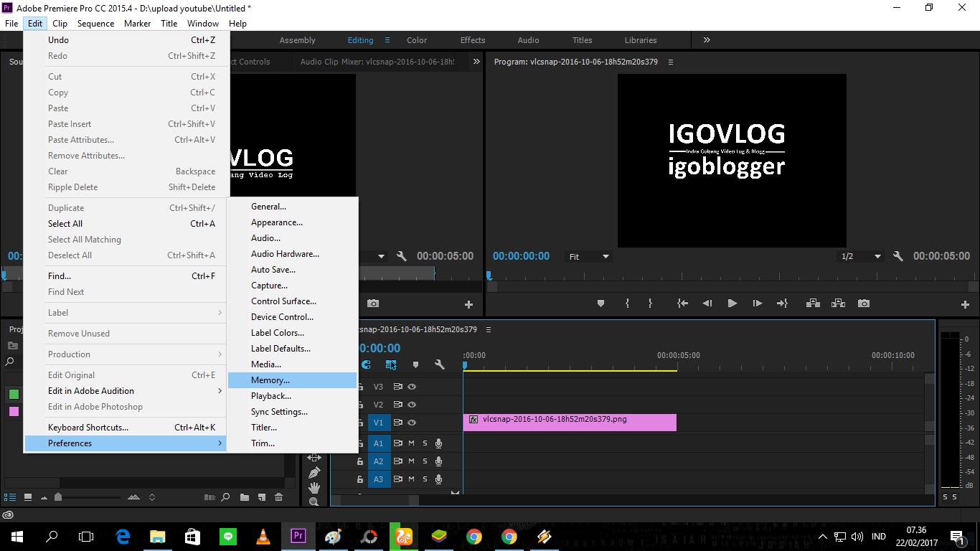The height and width of the screenshot is (551, 980).
Task: Open Creative Cloud status icon
Action: click(x=8, y=515)
